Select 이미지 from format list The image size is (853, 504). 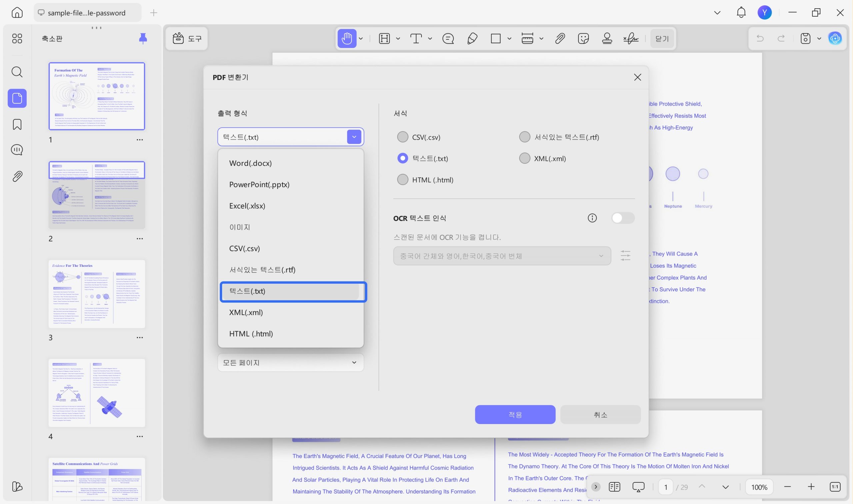pyautogui.click(x=291, y=227)
